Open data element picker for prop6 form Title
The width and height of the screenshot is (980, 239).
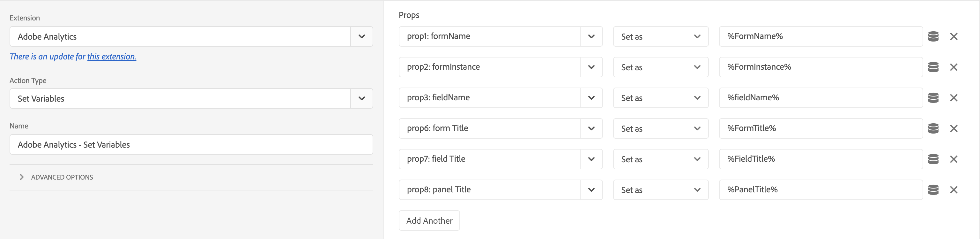tap(933, 128)
